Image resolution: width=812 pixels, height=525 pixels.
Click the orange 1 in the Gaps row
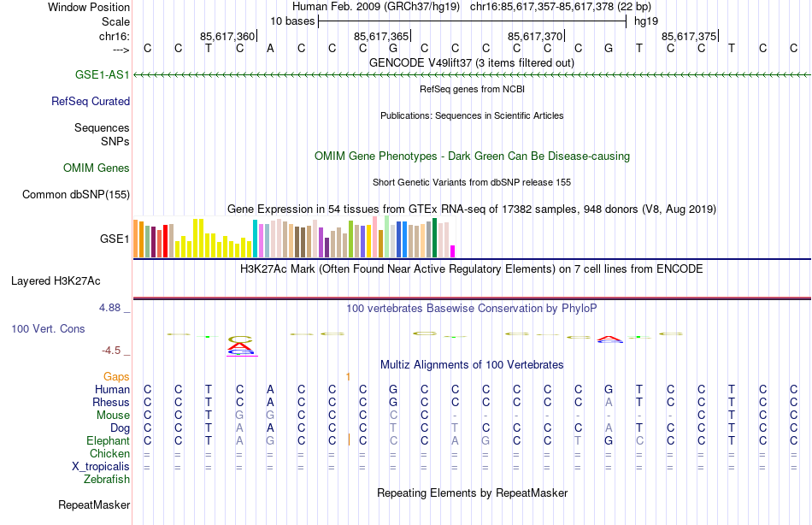[348, 377]
